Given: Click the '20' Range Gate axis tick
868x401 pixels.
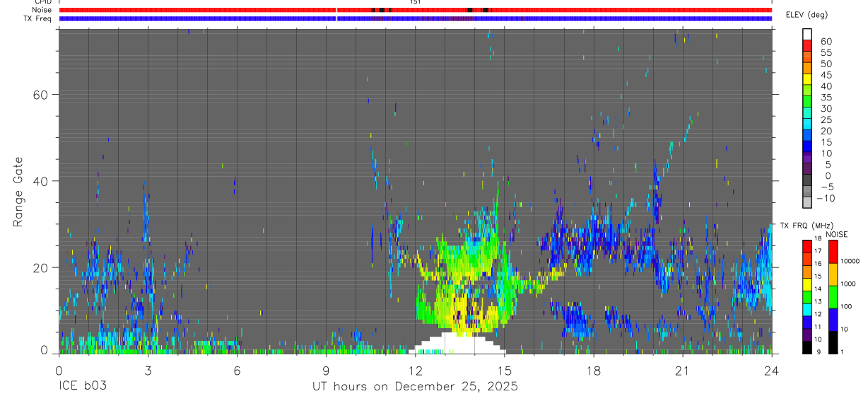Looking at the screenshot, I should tap(41, 267).
